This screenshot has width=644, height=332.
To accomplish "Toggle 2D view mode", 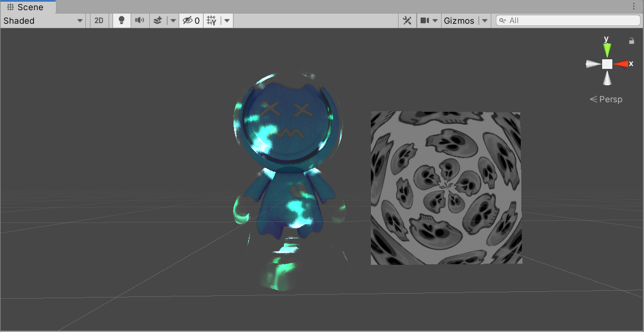I will [99, 20].
